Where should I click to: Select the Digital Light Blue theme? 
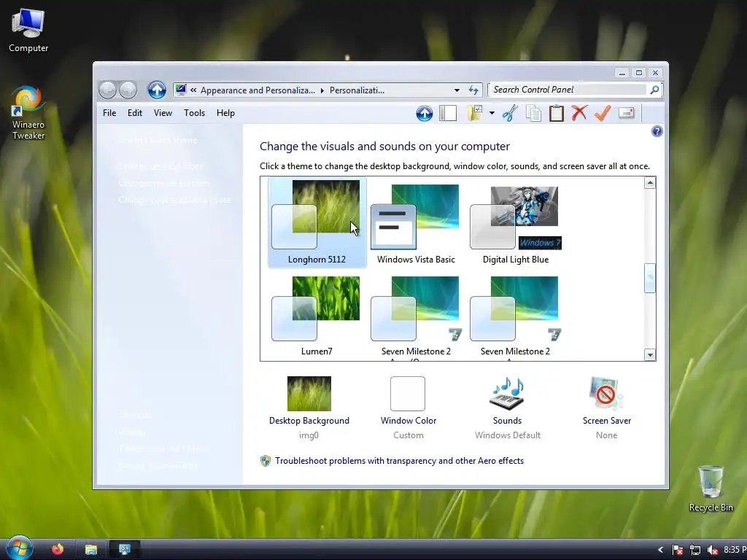coord(516,222)
